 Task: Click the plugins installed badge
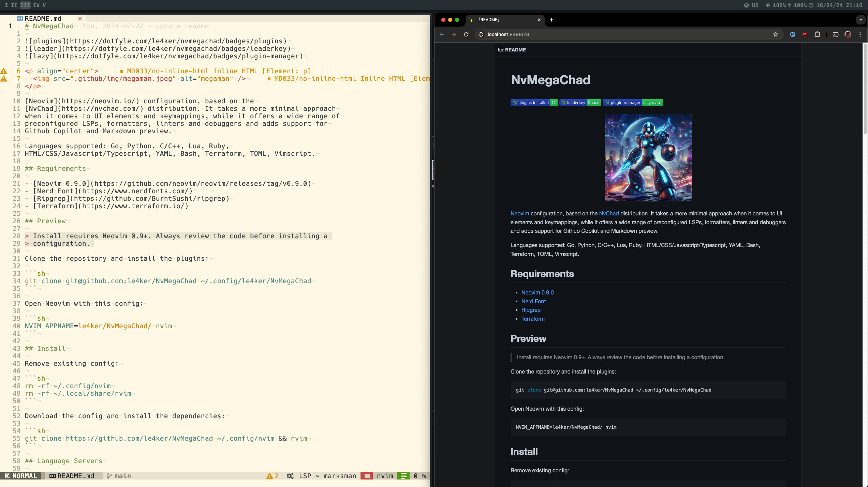(534, 103)
